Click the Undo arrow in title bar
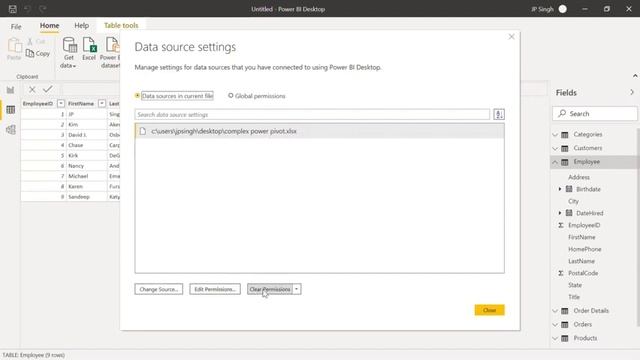The height and width of the screenshot is (360, 640). tap(27, 9)
